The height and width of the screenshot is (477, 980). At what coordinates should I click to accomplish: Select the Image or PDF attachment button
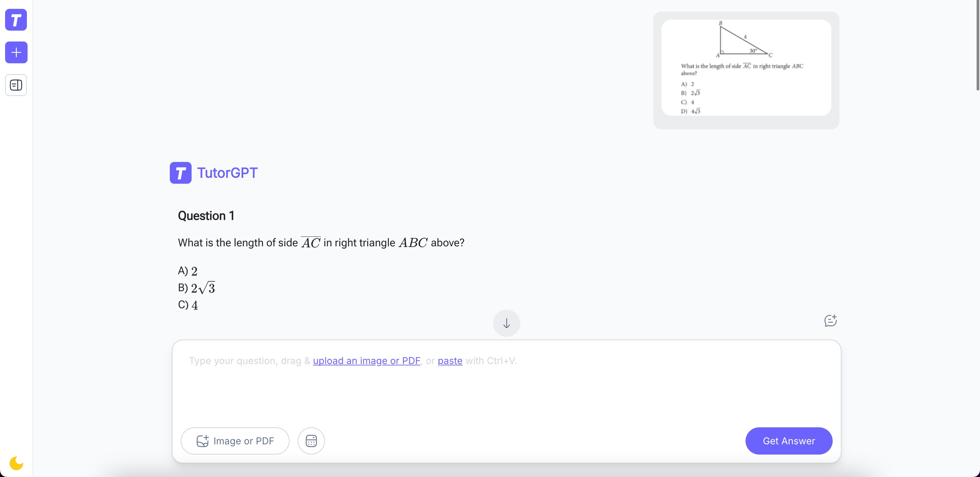(x=235, y=441)
